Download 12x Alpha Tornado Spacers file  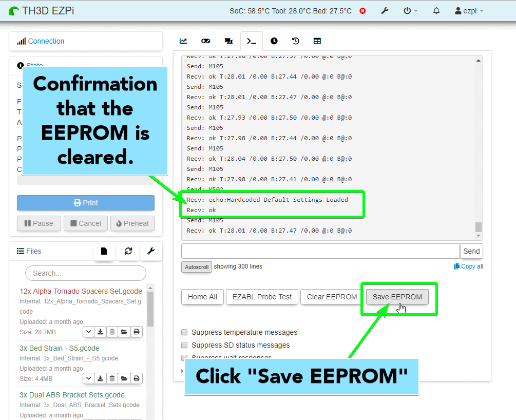[100, 332]
